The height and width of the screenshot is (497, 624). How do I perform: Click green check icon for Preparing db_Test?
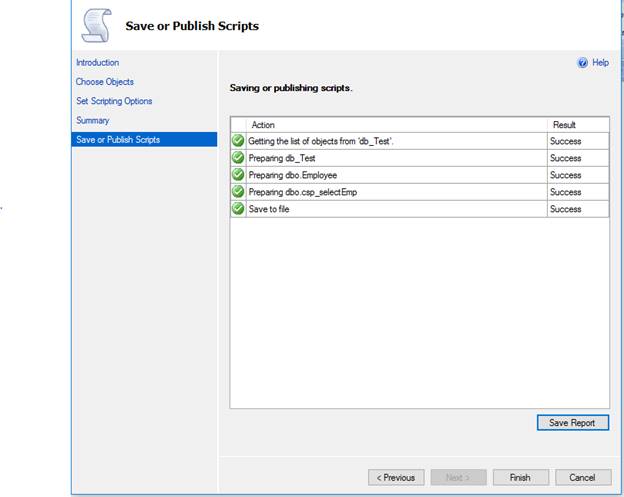coord(238,158)
